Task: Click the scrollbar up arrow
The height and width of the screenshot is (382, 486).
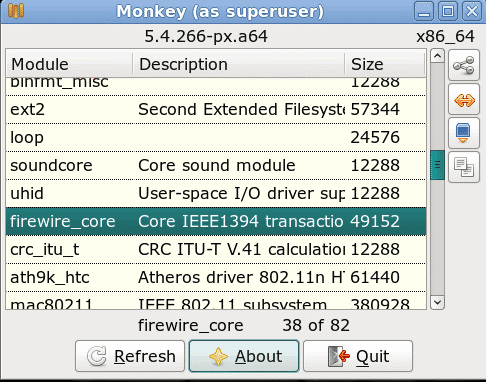Action: point(437,56)
